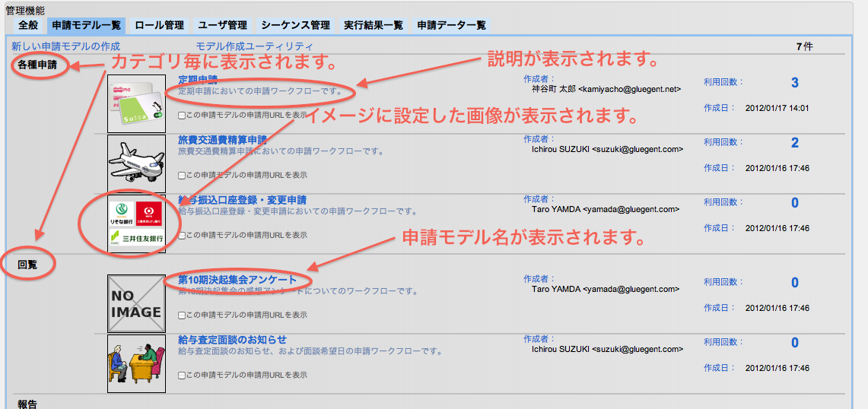Click usage count 2 for 旅費交通費精算申請
The image size is (868, 409).
(x=795, y=143)
